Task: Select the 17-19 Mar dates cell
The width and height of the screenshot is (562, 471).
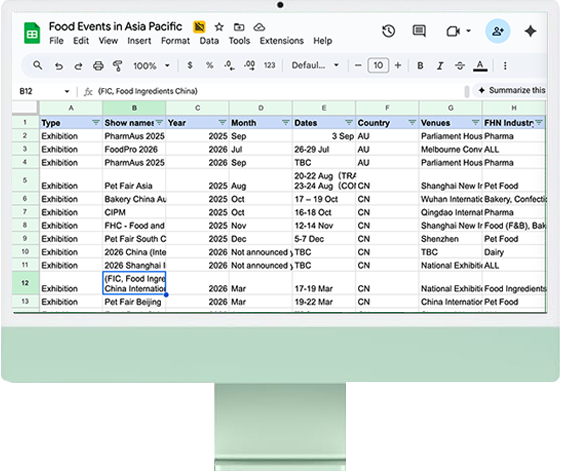Action: click(324, 283)
